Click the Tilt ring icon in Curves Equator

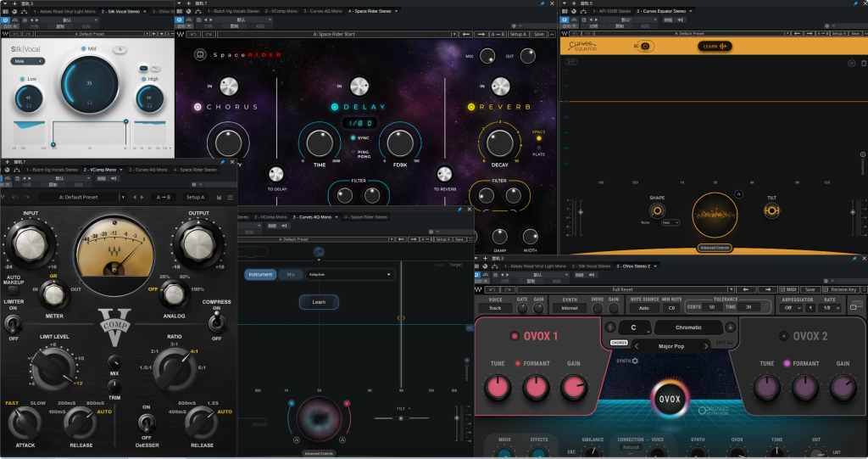(x=771, y=210)
